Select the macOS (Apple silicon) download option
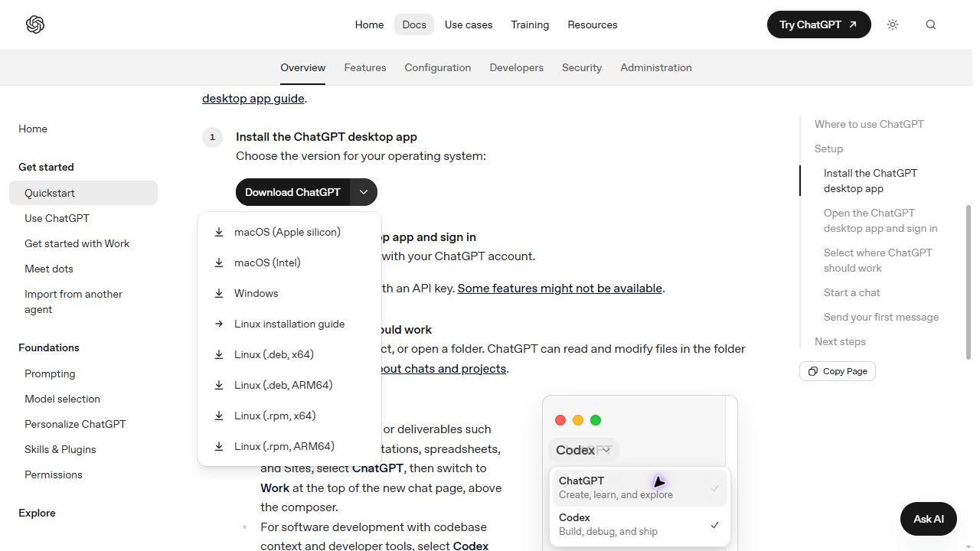Screen dimensions: 980x551 [289, 232]
